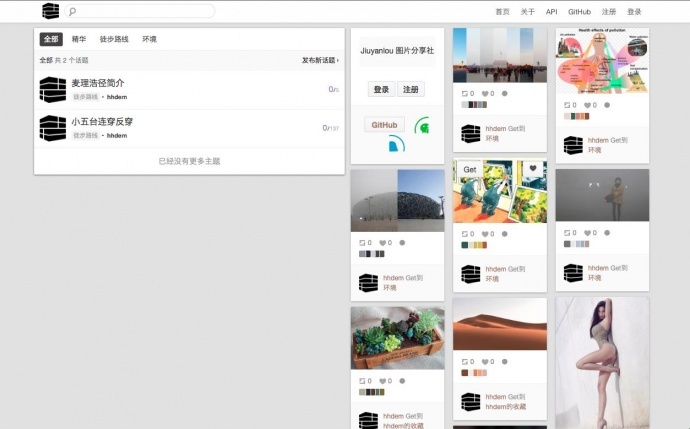Click repin icon under Bird's Nest photo
The width and height of the screenshot is (690, 429).
click(363, 243)
